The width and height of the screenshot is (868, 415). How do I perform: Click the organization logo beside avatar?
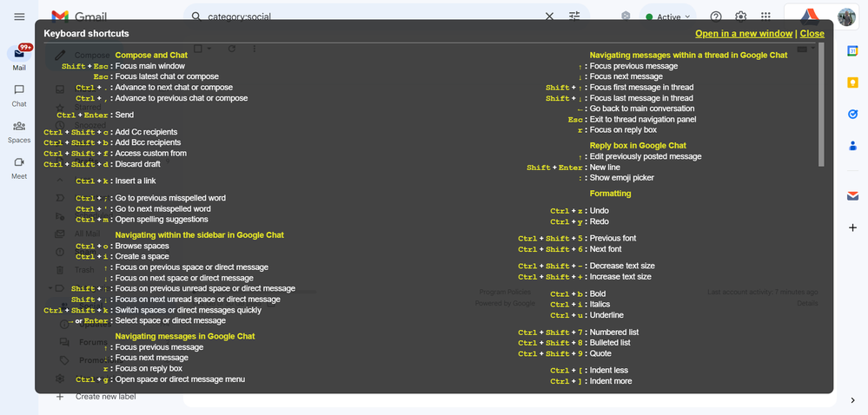(x=809, y=16)
